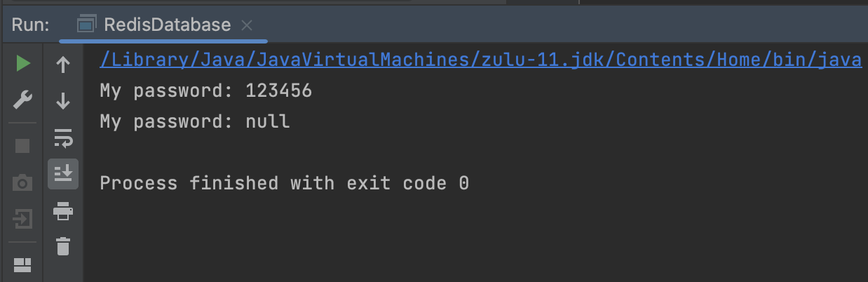
Task: Print console output with printer icon
Action: [63, 210]
